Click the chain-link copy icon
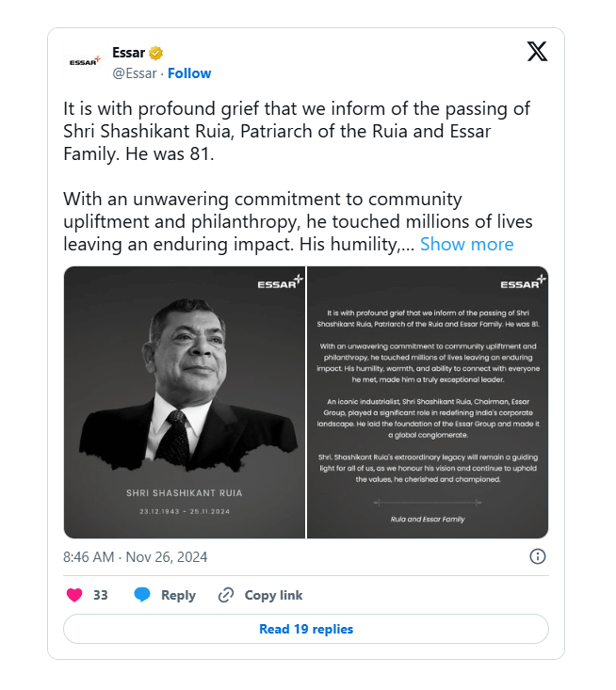616x690 pixels. click(x=226, y=595)
